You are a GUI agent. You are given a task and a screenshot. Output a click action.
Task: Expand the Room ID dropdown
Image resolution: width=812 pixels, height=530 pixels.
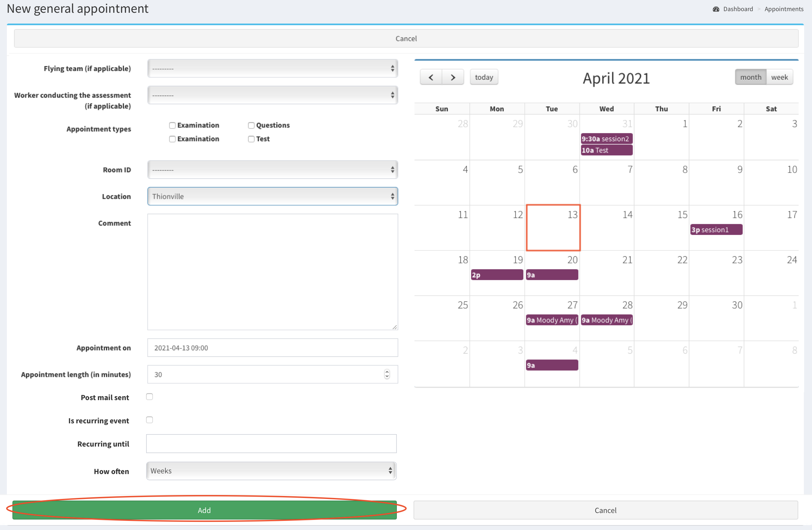click(273, 170)
